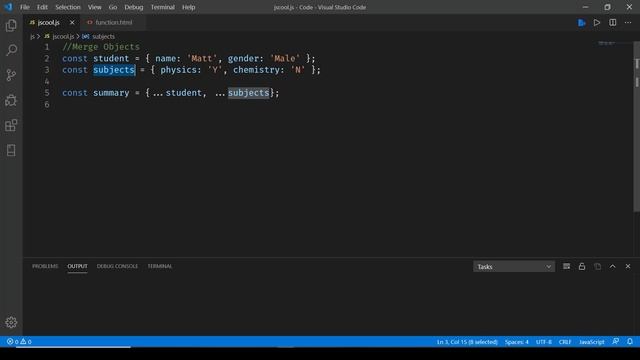Switch to the function.html tab
Image resolution: width=640 pixels, height=360 pixels.
pos(113,22)
